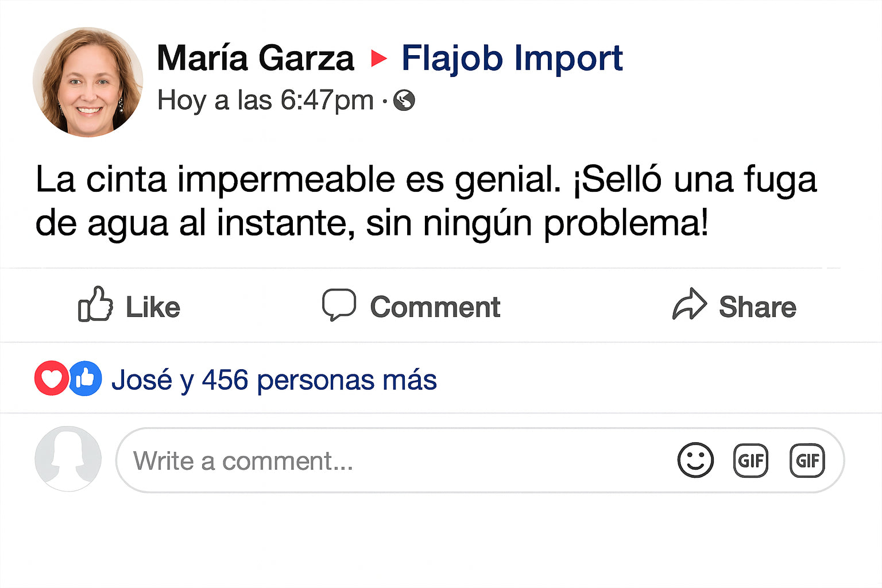Open María Garza's profile name link
The width and height of the screenshot is (882, 588).
[256, 58]
